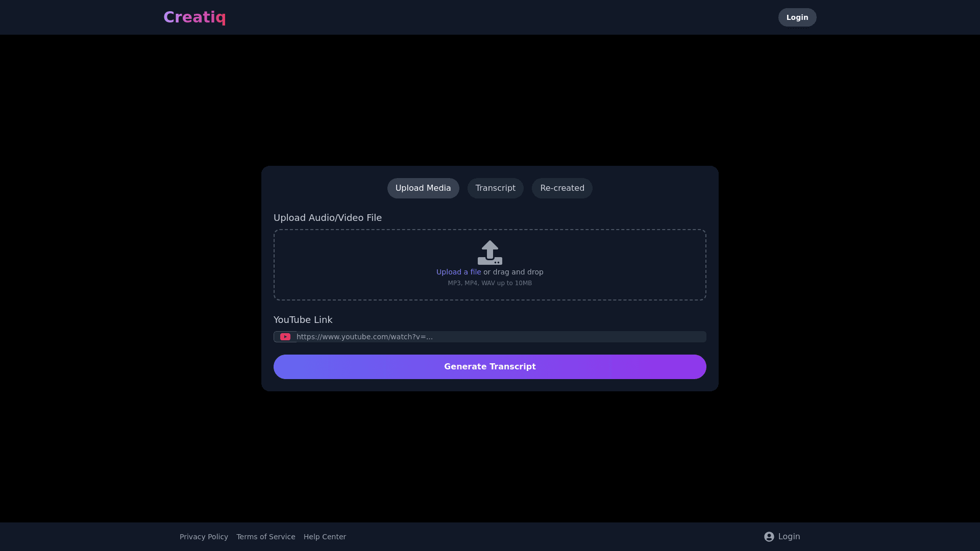This screenshot has height=551, width=980.
Task: Open the Transcript tab
Action: 495,188
